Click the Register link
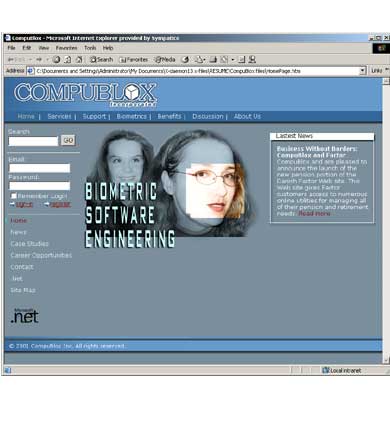Screen dimensions: 390x428 [x=60, y=205]
